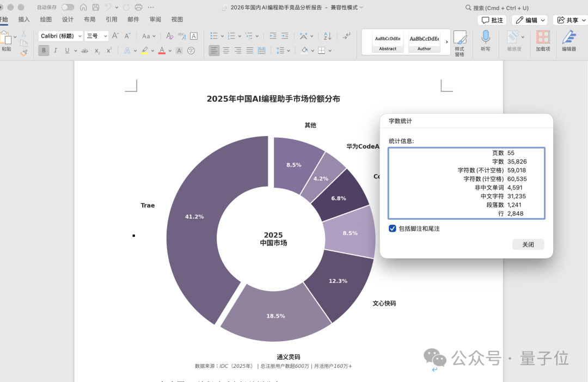This screenshot has width=588, height=382.
Task: Pick a font color from the red A swatch
Action: (x=162, y=50)
